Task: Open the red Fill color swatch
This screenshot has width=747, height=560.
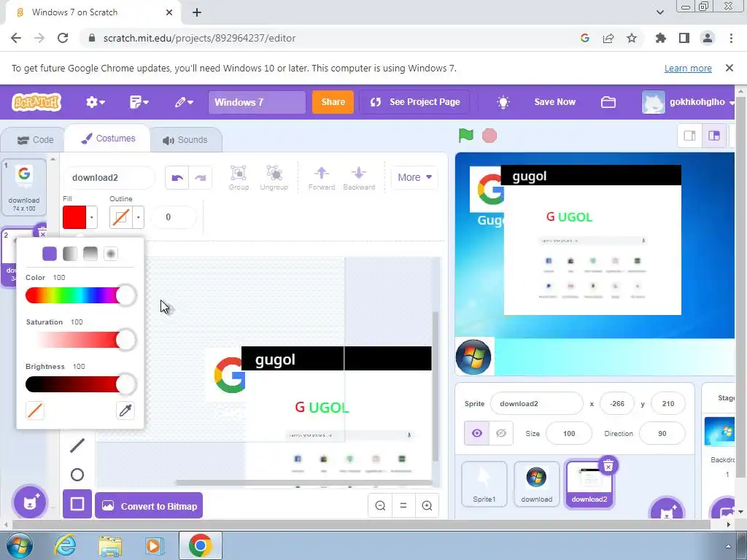Action: tap(74, 217)
